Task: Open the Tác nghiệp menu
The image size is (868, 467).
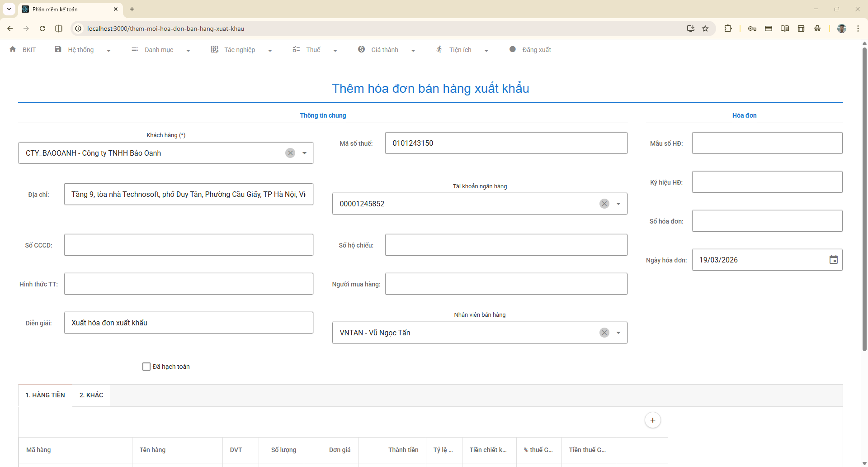Action: click(x=240, y=50)
